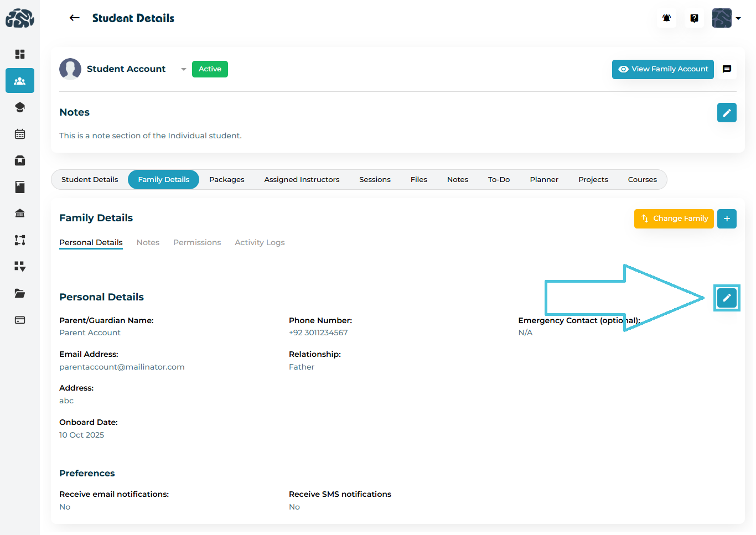Viewport: 756px width, 535px height.
Task: Expand the Student Account dropdown arrow
Action: click(x=183, y=69)
